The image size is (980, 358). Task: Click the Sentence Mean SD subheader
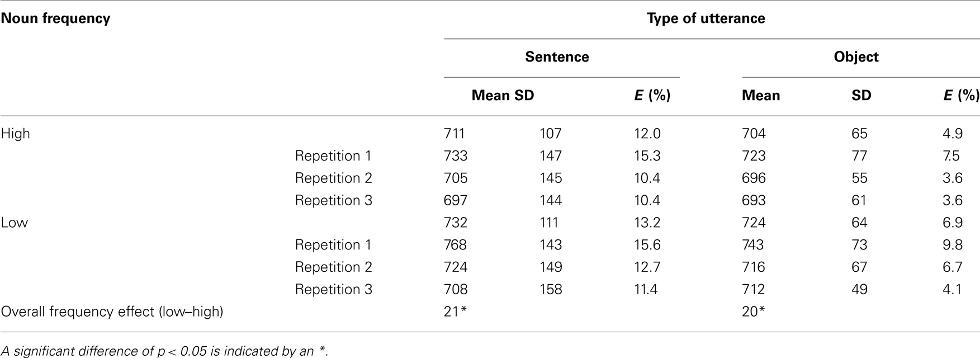click(x=503, y=96)
